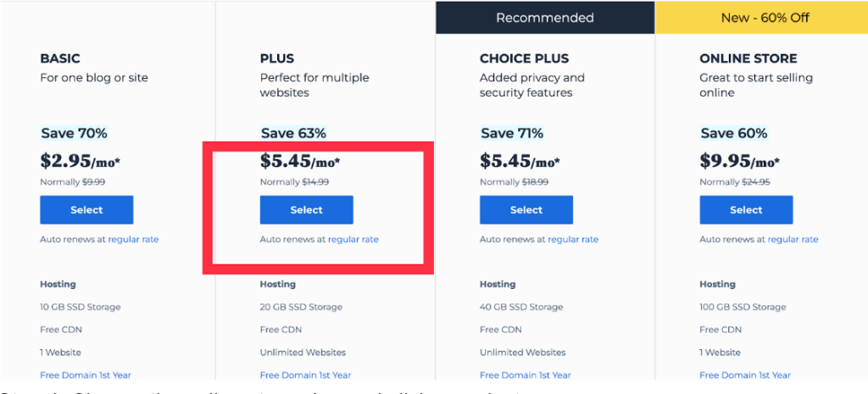This screenshot has height=394, width=868.
Task: Click the $9.95/mo ONLINE STORE price
Action: coord(739,161)
